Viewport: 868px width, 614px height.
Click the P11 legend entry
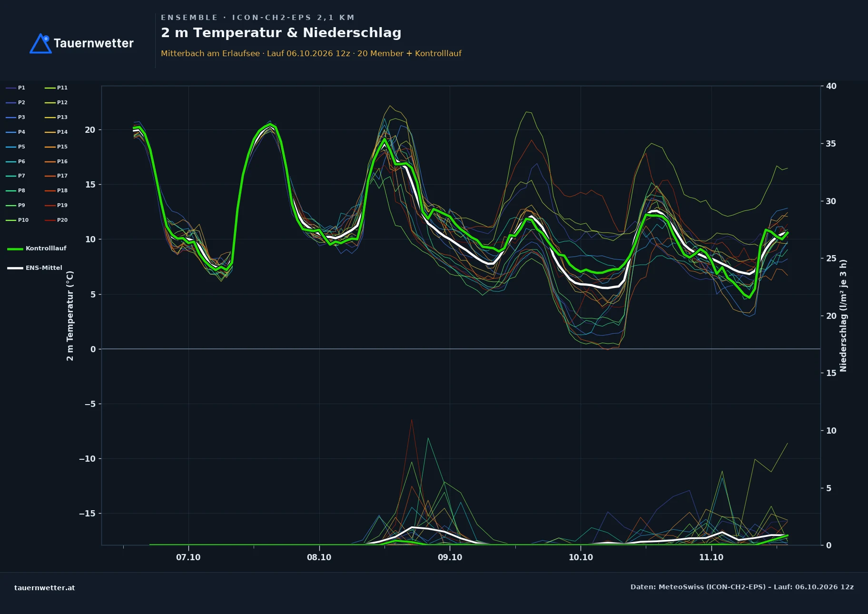pyautogui.click(x=56, y=88)
